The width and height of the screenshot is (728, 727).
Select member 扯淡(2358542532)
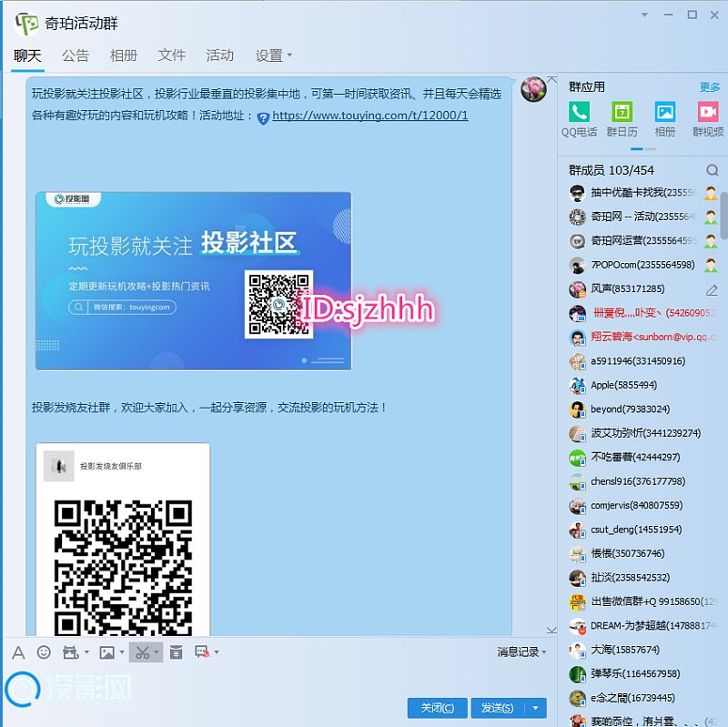coord(642,578)
